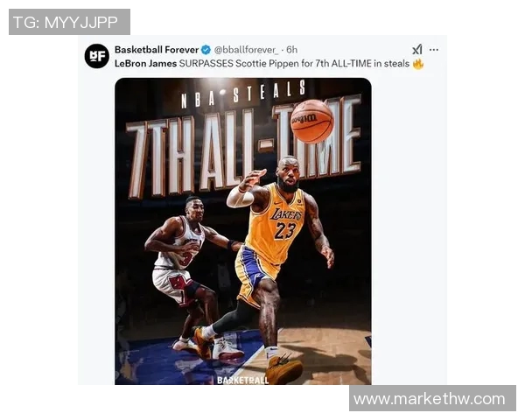The image size is (525, 420).
Task: Open the @bballforever_ handle link
Action: click(x=246, y=50)
